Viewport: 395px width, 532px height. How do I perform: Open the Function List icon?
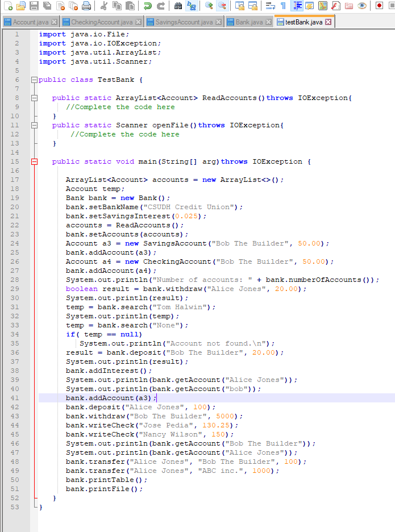point(336,6)
